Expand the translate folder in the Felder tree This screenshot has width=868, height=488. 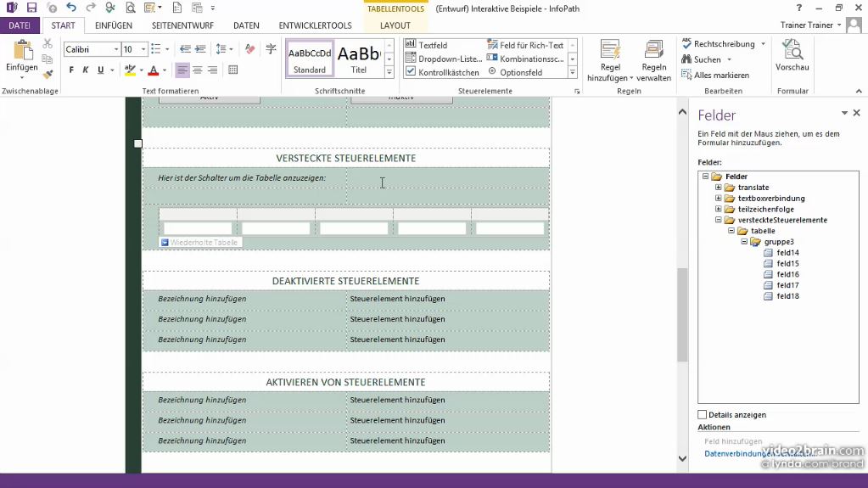click(x=718, y=188)
